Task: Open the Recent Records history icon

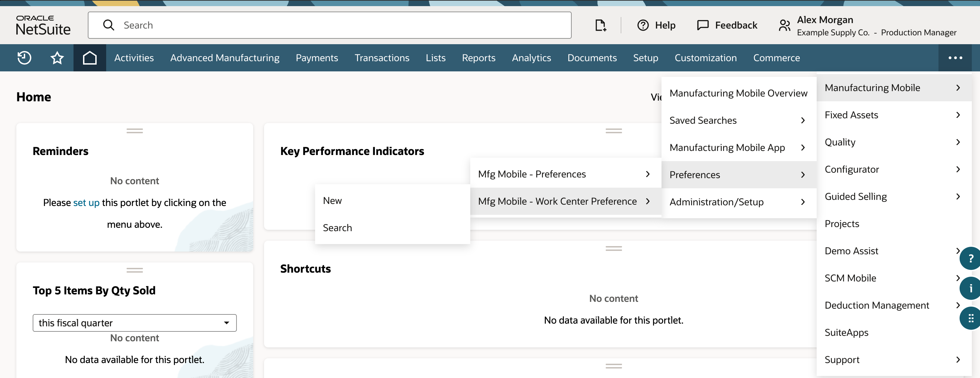Action: click(24, 58)
